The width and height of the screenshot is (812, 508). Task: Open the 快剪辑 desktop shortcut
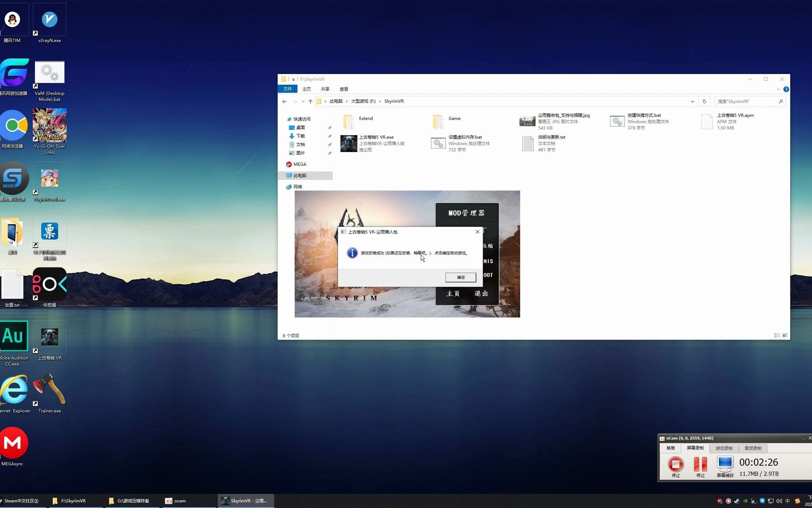coord(50,288)
